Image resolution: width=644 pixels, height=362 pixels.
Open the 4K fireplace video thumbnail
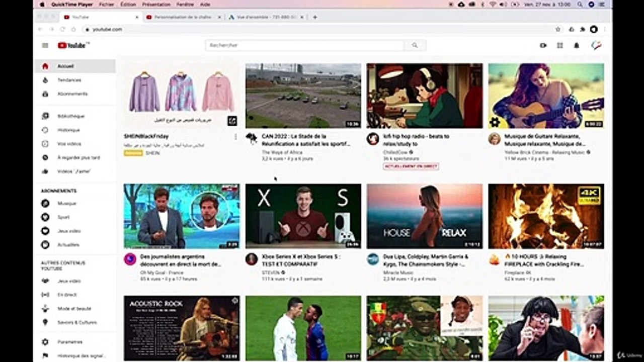click(546, 216)
